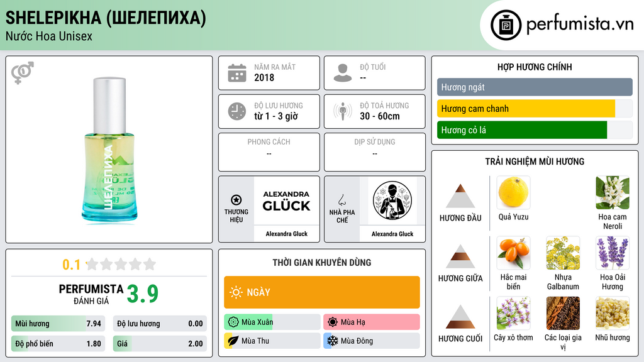The height and width of the screenshot is (362, 644).
Task: Click the Mùa Thu season bar
Action: point(272,341)
